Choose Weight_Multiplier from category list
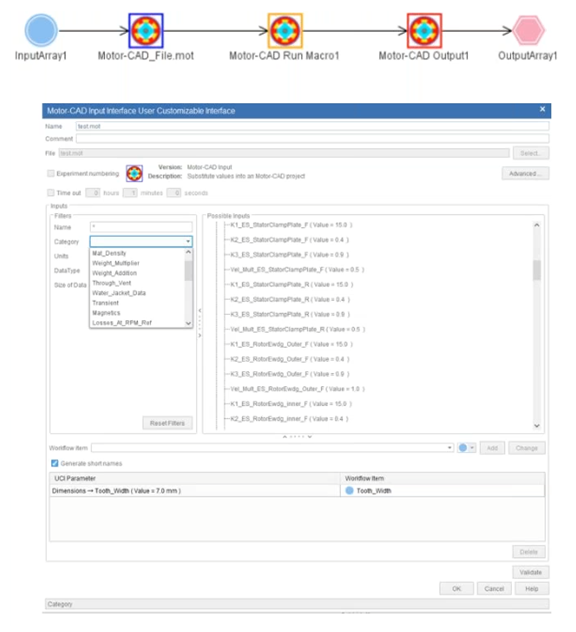576x632 pixels. (116, 263)
